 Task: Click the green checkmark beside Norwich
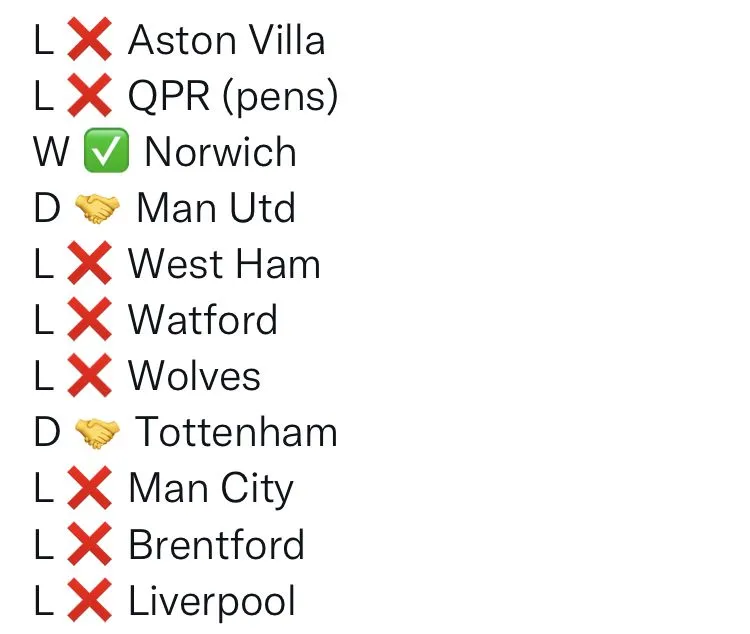click(x=106, y=150)
